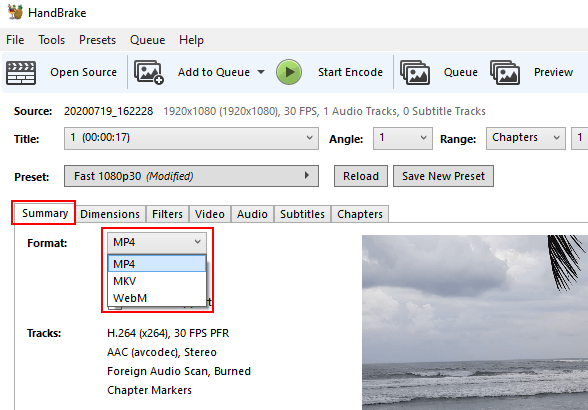Viewport: 588px width, 410px height.
Task: Switch to the Audio tab
Action: pos(252,214)
